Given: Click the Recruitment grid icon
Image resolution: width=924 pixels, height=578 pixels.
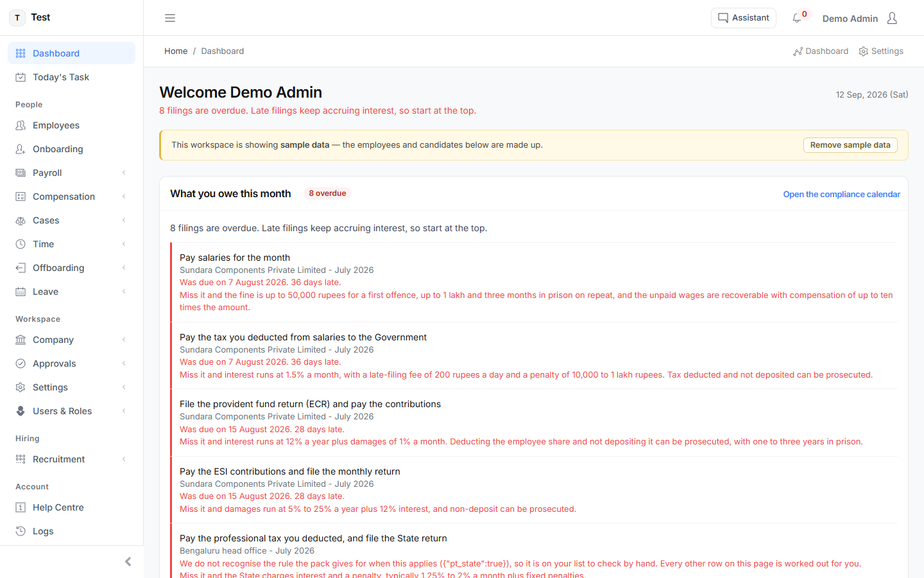Looking at the screenshot, I should tap(21, 459).
